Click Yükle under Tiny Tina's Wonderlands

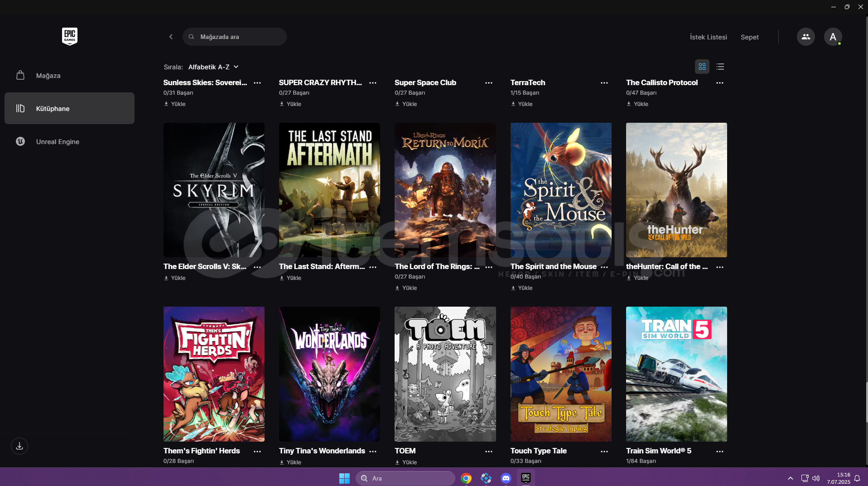[290, 462]
